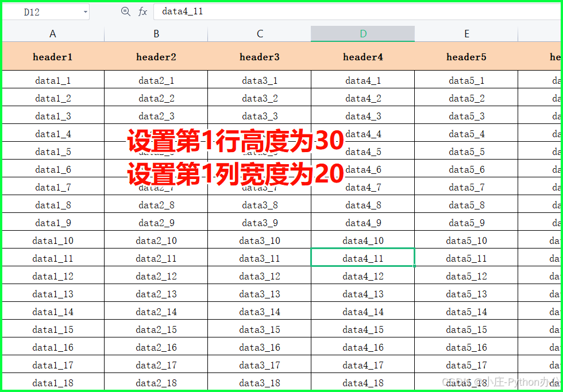
Task: Click the header2 cell
Action: [156, 56]
